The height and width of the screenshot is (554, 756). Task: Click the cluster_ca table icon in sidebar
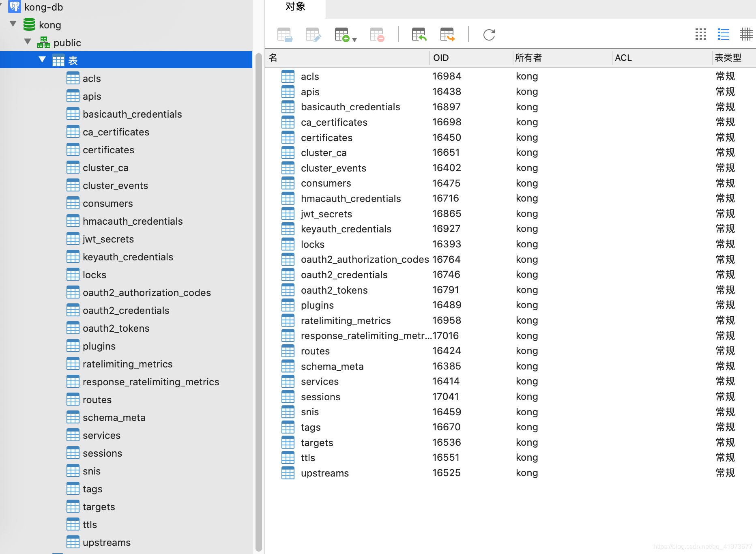tap(73, 167)
